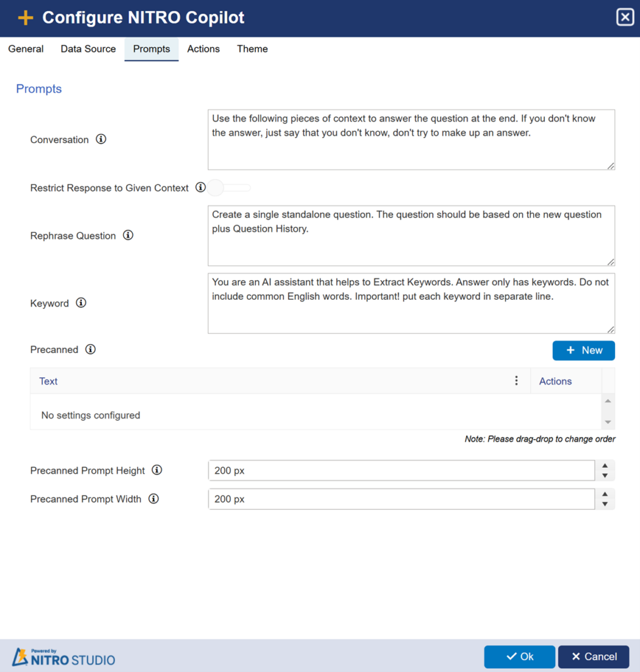Toggle Restrict Response to Given Context switch
This screenshot has width=640, height=672.
229,188
